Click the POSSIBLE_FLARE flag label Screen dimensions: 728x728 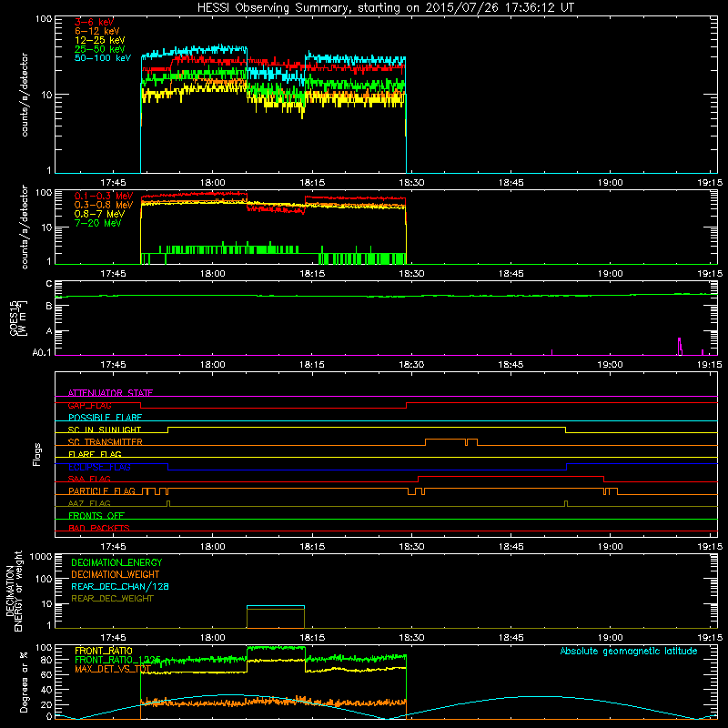(x=105, y=418)
